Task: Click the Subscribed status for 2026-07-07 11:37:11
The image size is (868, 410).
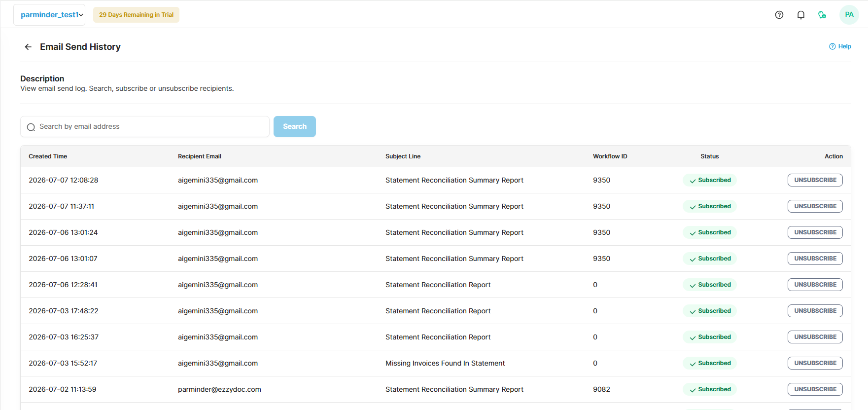Action: coord(710,206)
